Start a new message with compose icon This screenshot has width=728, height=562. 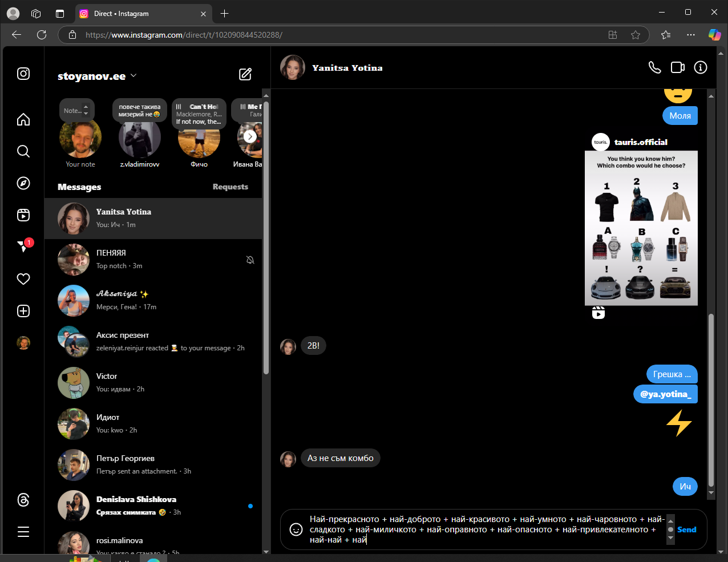pyautogui.click(x=245, y=74)
